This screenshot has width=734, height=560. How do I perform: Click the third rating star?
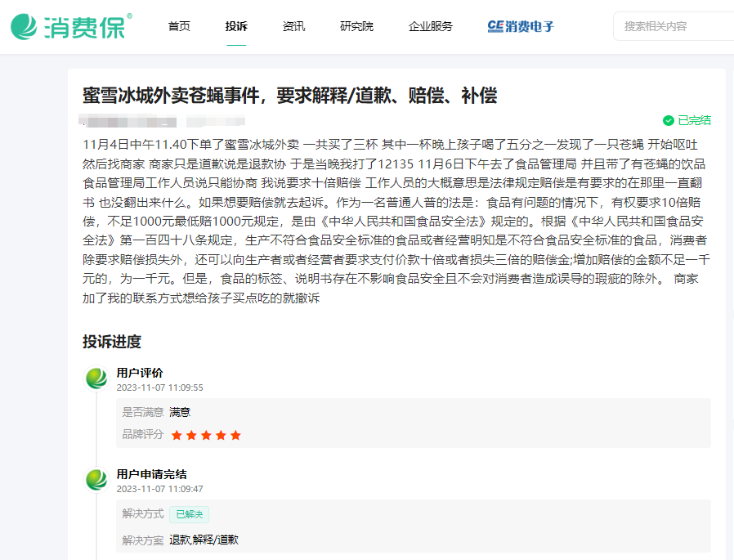pyautogui.click(x=206, y=436)
